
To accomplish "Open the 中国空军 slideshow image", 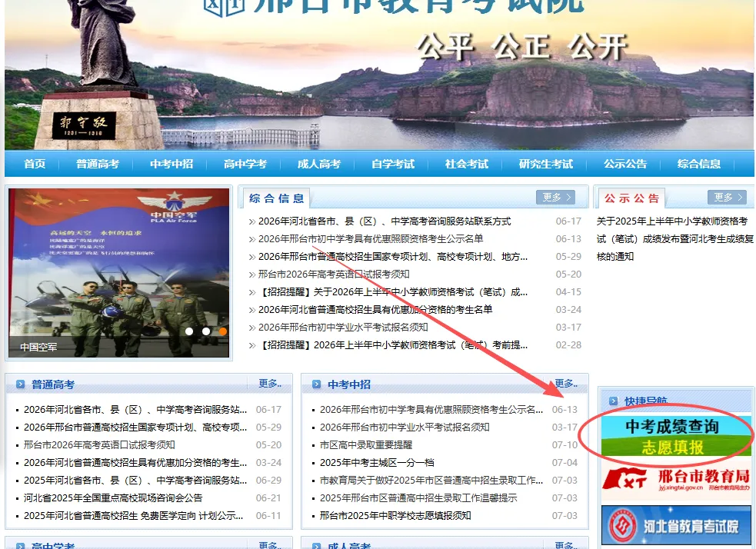I will [118, 273].
